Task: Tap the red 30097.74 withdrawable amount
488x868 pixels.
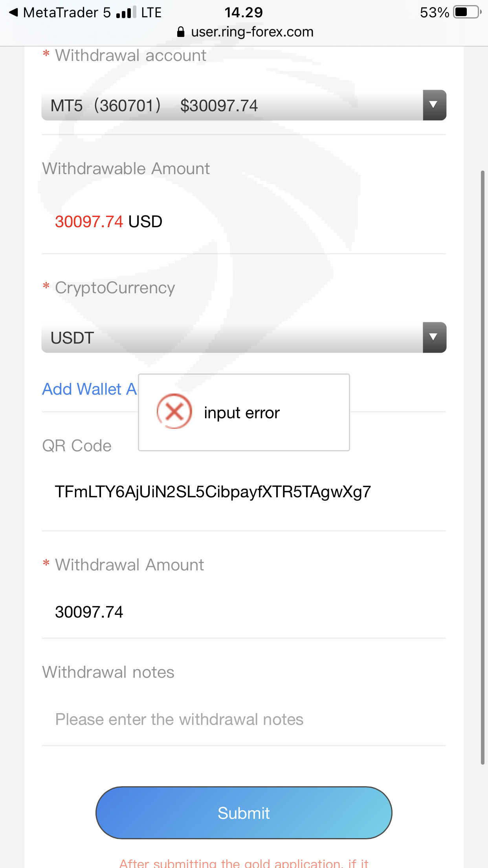Action: [x=89, y=222]
